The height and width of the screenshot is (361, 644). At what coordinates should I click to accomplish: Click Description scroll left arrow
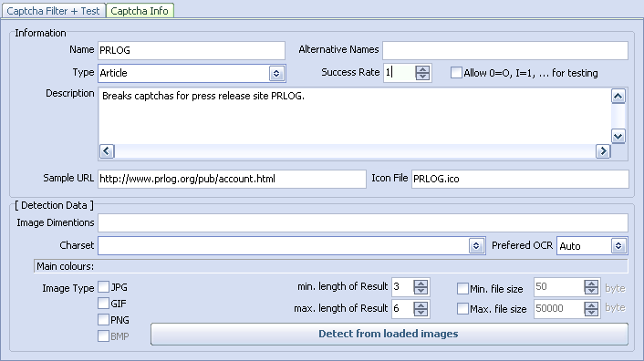(107, 151)
